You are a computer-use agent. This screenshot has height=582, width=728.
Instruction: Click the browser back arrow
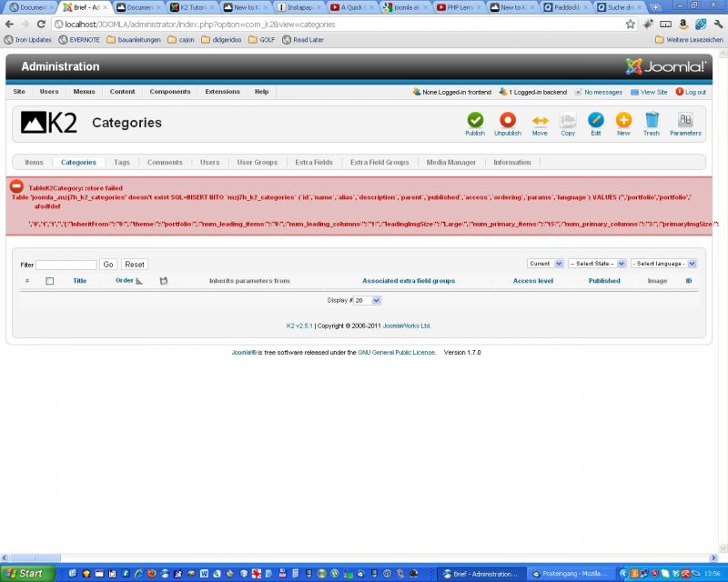9,25
